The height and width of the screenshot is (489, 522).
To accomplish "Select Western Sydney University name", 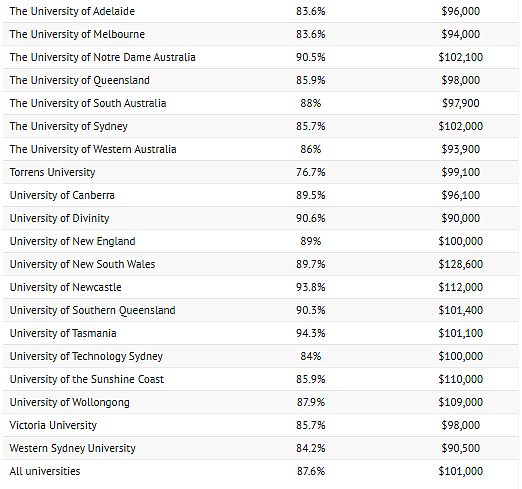I will click(x=72, y=449).
